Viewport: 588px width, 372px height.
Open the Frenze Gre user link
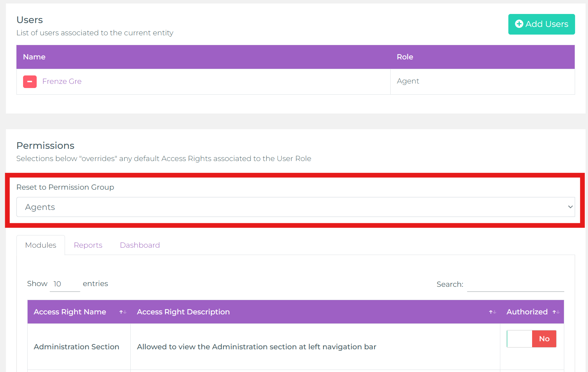coord(62,81)
